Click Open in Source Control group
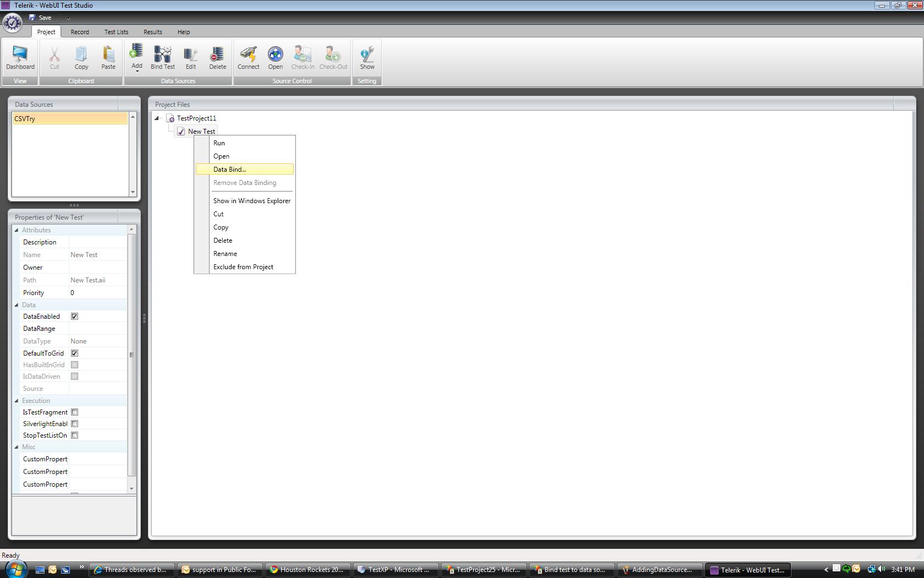Viewport: 924px width, 578px height. 276,58
